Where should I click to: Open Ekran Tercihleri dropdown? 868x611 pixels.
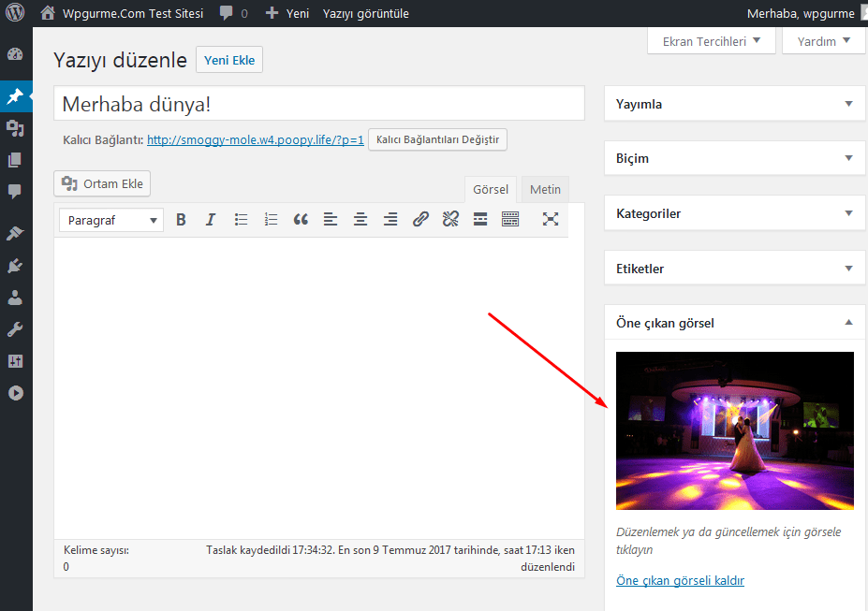[712, 41]
